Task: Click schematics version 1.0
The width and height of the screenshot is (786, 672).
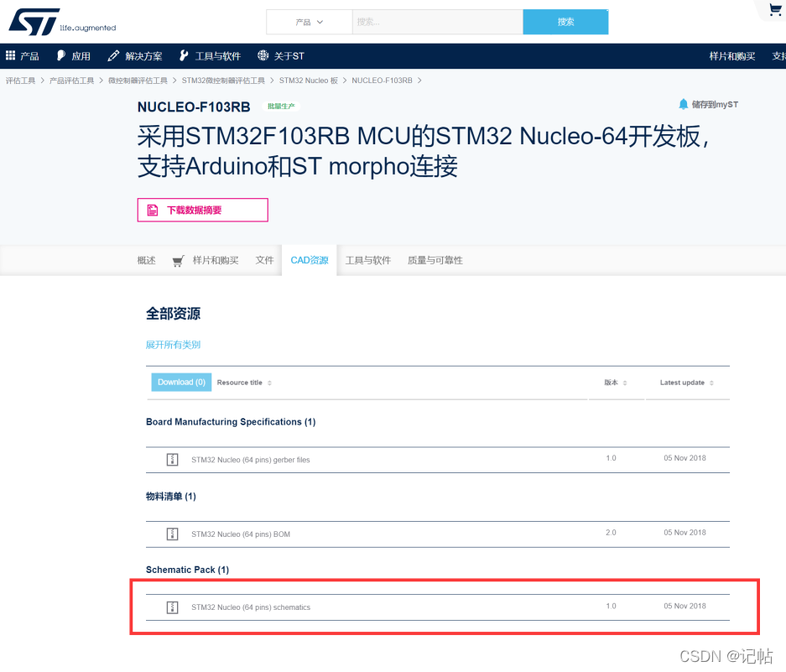Action: click(611, 606)
